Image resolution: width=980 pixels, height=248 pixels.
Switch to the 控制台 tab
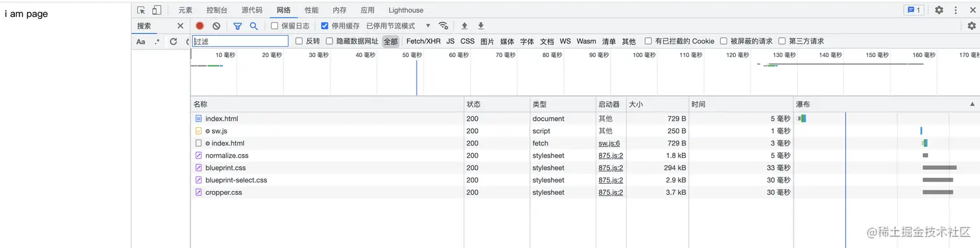pos(216,10)
